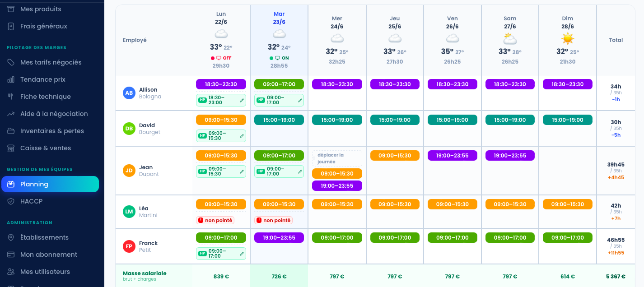
Task: Toggle the red OFF status under Lun 22/6
Action: [221, 58]
